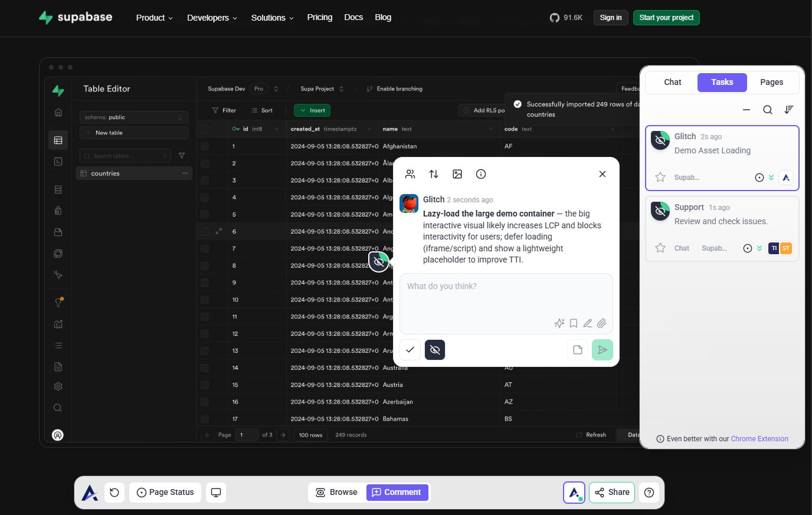The width and height of the screenshot is (812, 515).
Task: Star the Demo Asset Loading task
Action: 660,178
